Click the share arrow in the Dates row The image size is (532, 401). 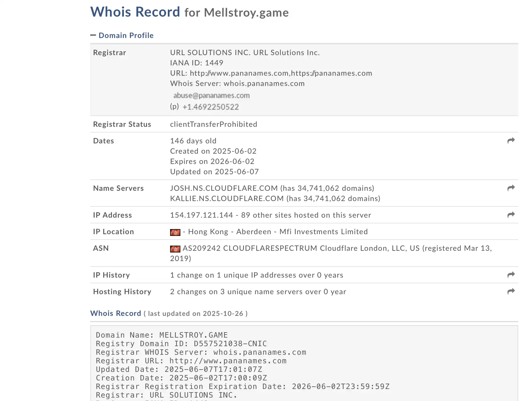click(x=511, y=141)
